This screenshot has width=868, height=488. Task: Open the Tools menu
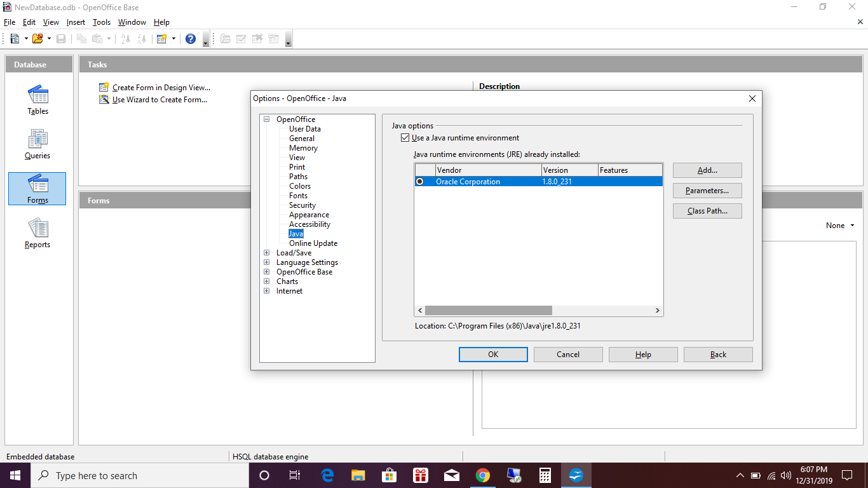click(x=102, y=22)
